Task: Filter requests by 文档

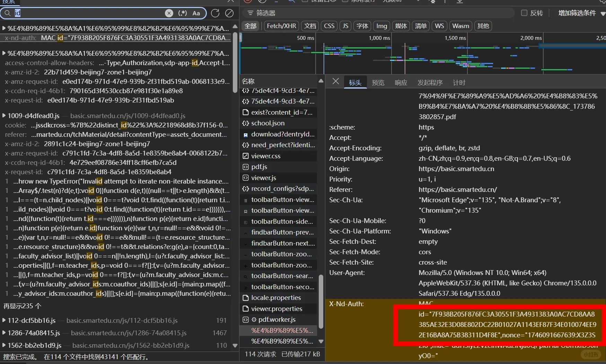Action: click(310, 26)
